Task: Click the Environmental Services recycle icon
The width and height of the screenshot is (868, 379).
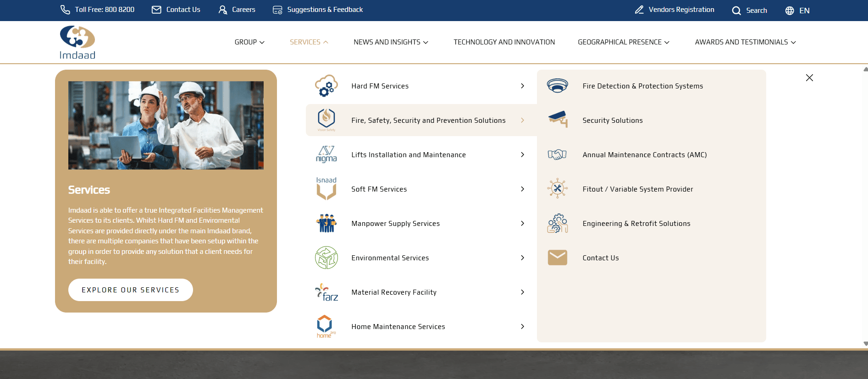Action: 326,258
